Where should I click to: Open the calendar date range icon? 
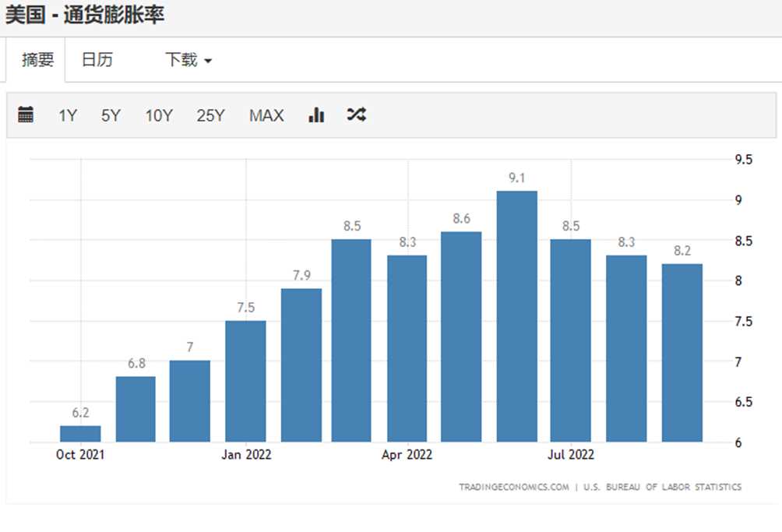click(x=26, y=115)
